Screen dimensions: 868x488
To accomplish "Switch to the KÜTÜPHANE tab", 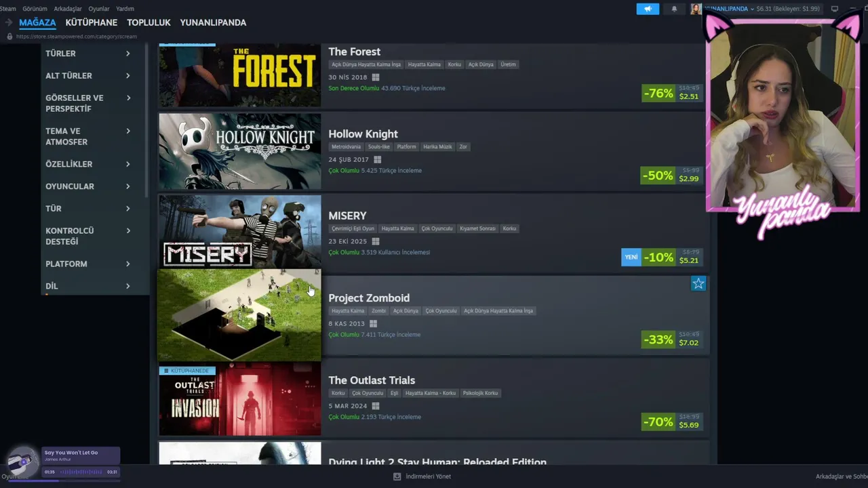I will pyautogui.click(x=92, y=22).
